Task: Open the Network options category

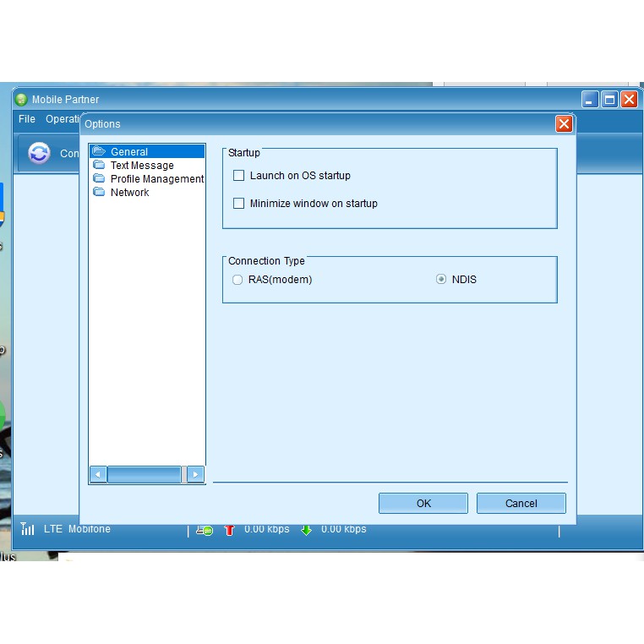Action: pos(129,193)
